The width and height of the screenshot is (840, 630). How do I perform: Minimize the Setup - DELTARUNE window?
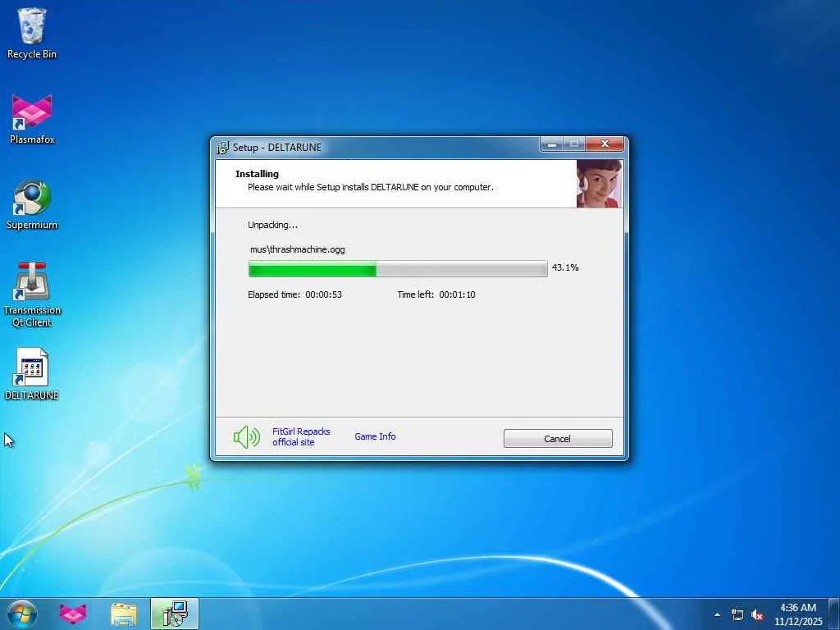(x=552, y=144)
